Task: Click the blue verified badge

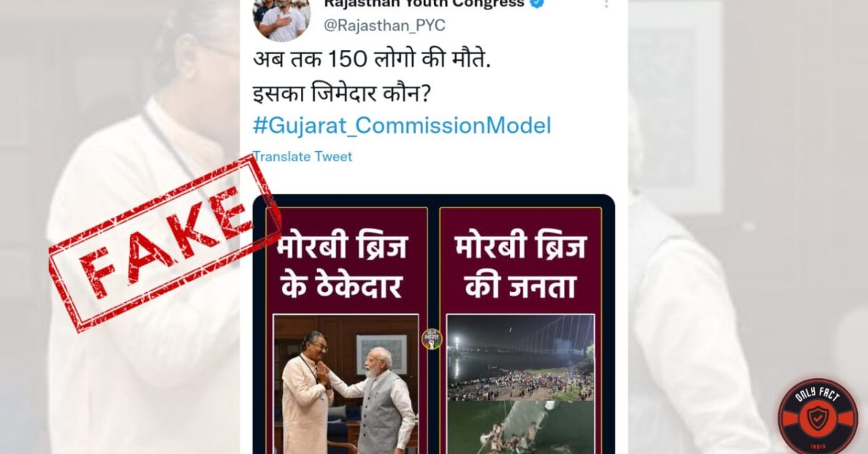Action: (537, 4)
